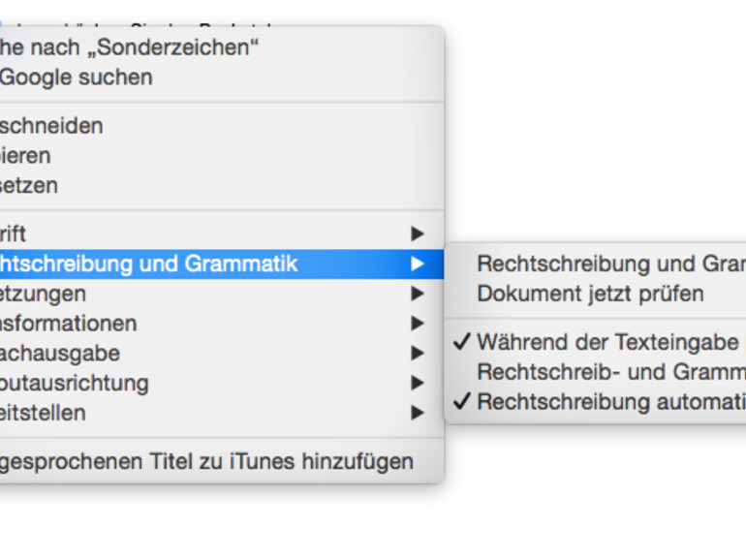Click the cut entry ending in "schneiden"

tap(51, 126)
